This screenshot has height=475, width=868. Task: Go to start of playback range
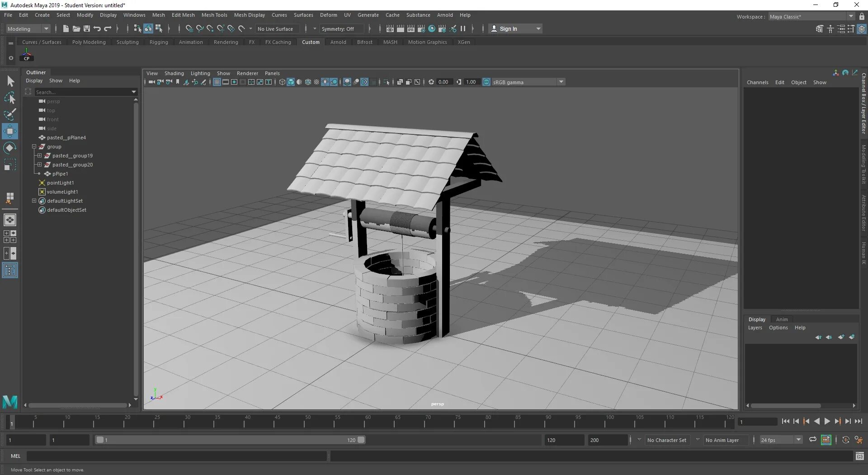pos(786,421)
